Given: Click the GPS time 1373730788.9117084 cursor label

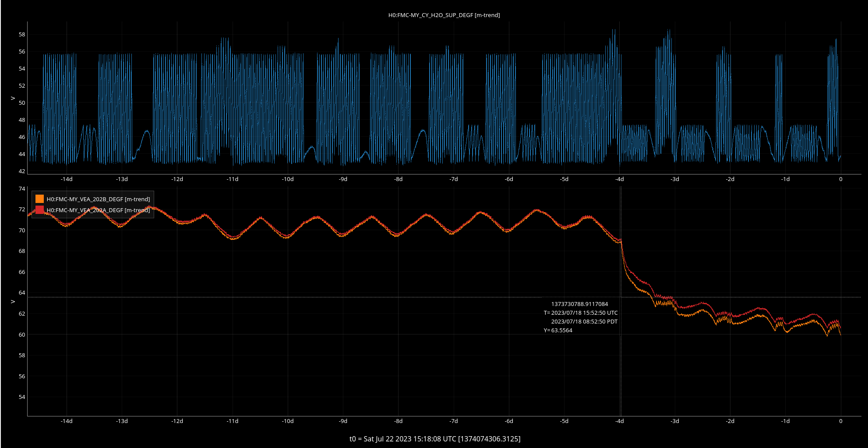Looking at the screenshot, I should (579, 304).
